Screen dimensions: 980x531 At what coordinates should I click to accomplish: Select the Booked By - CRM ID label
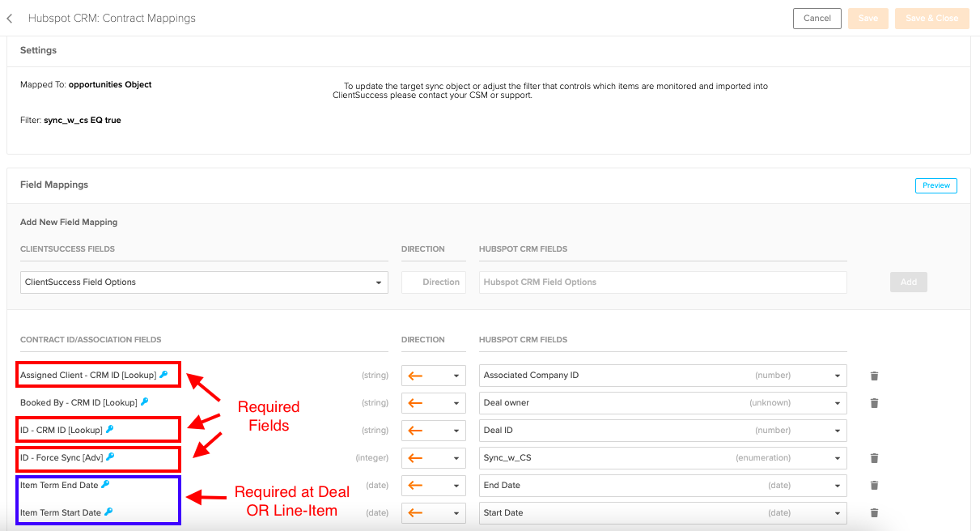[x=78, y=402]
